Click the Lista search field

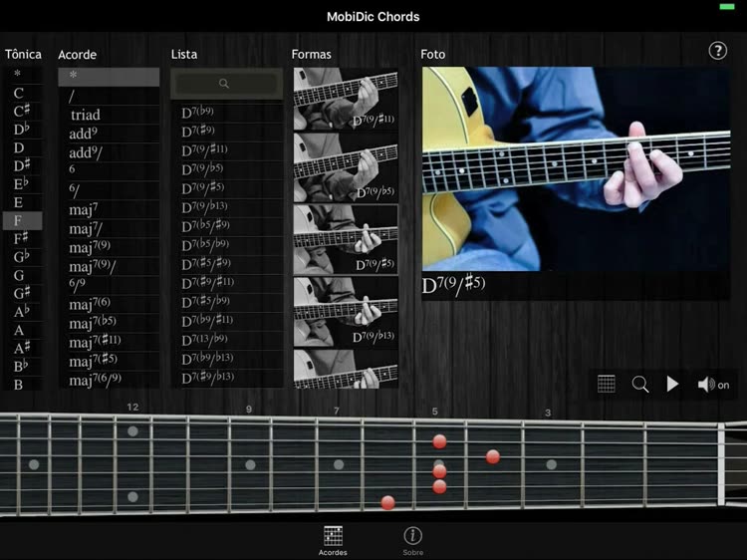(x=226, y=84)
